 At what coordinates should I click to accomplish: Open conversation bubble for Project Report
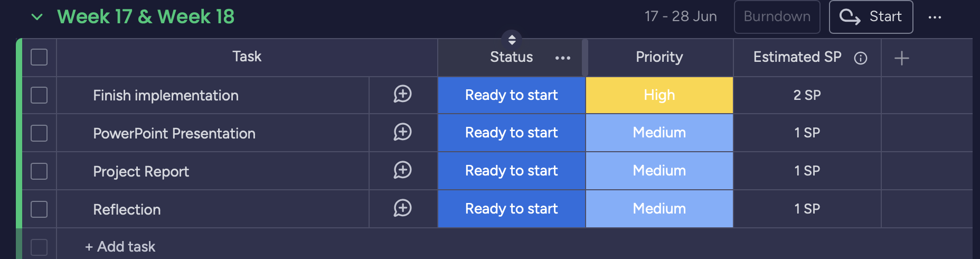coord(402,171)
